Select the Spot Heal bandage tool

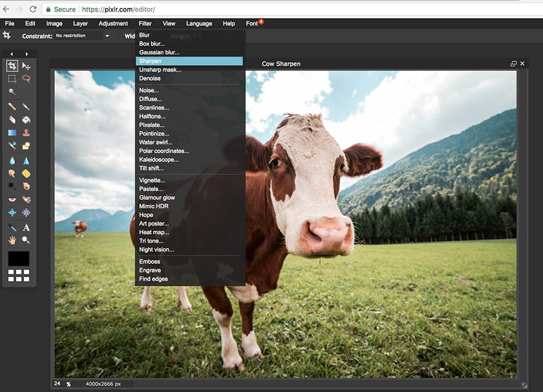26,200
